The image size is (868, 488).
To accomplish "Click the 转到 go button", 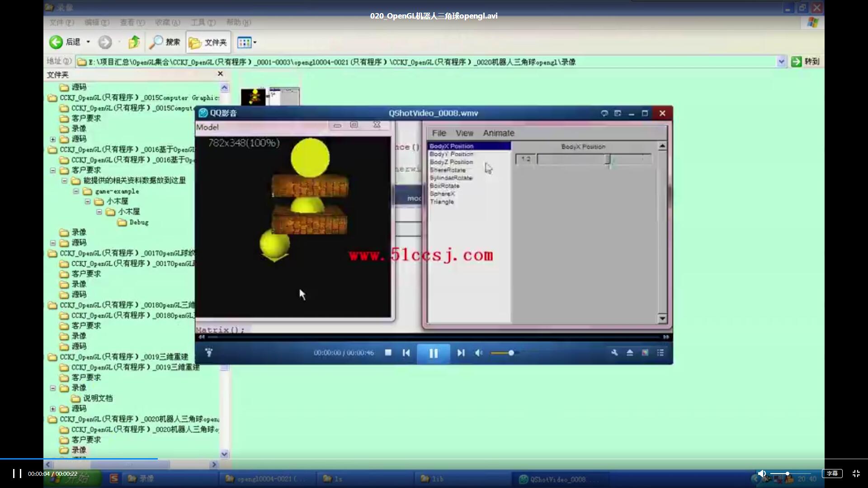I will [x=806, y=61].
